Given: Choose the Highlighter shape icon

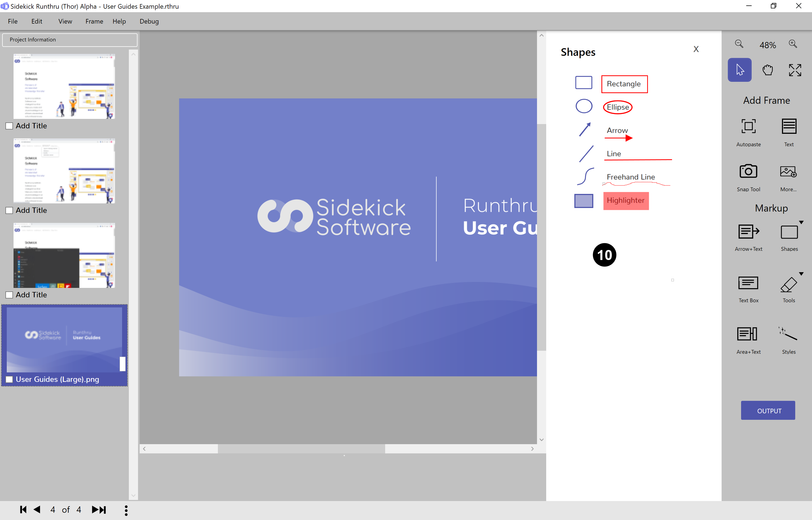Looking at the screenshot, I should [584, 201].
